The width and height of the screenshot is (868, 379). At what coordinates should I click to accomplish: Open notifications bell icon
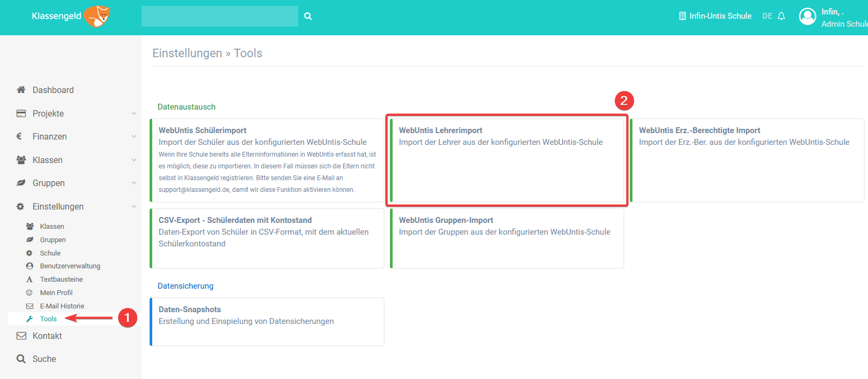pos(781,16)
